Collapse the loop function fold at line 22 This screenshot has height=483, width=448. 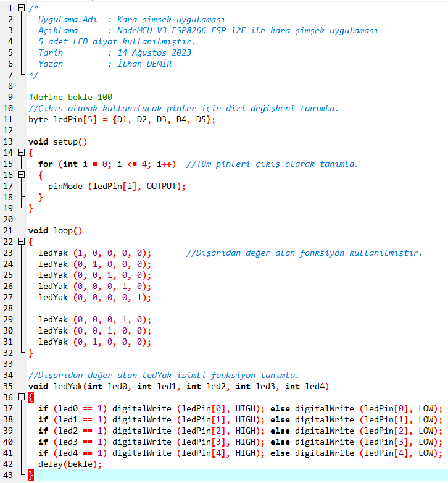pos(21,241)
